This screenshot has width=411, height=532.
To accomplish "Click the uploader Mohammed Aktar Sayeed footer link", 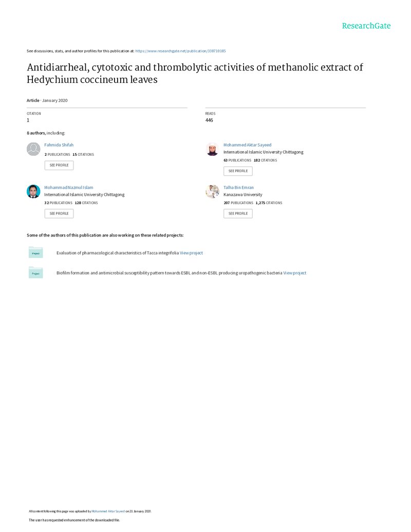I will pyautogui.click(x=108, y=511).
